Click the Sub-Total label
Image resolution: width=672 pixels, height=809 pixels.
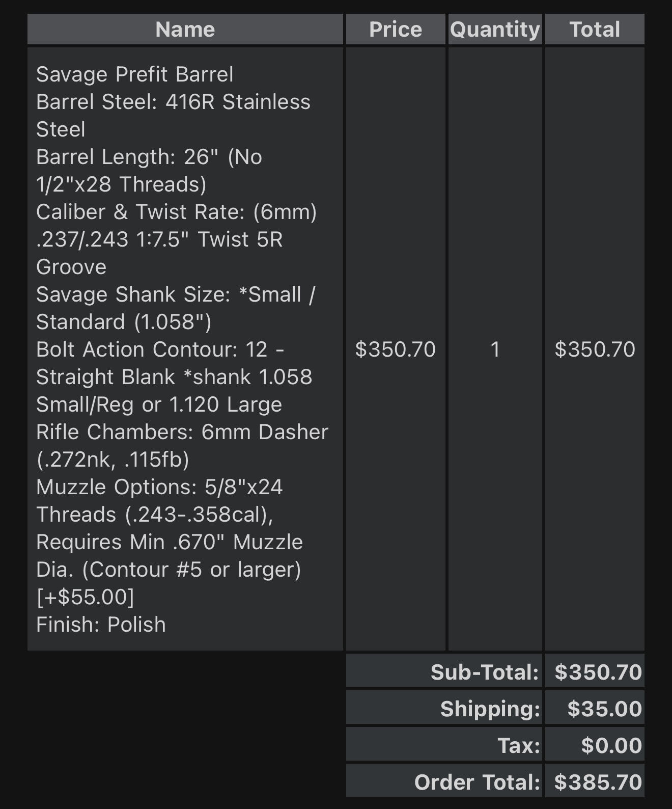coord(484,672)
